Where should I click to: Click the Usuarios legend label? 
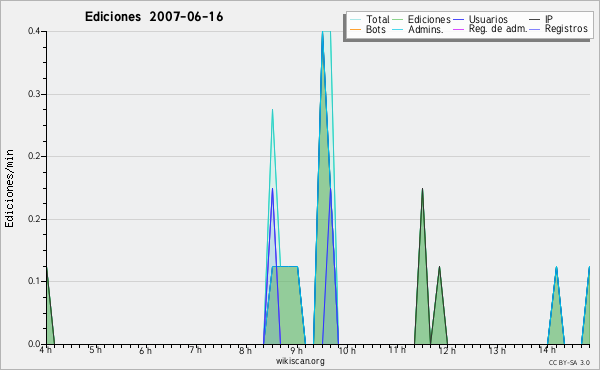coord(488,19)
